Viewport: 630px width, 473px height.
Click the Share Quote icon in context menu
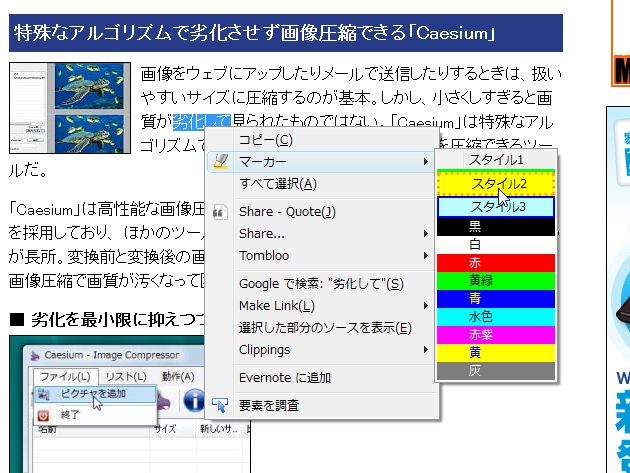point(220,212)
